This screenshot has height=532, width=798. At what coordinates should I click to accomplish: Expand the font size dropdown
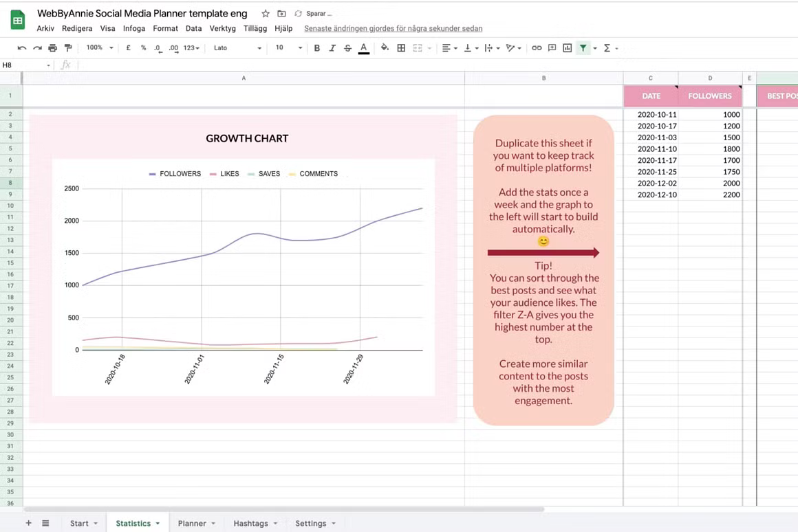[x=289, y=48]
